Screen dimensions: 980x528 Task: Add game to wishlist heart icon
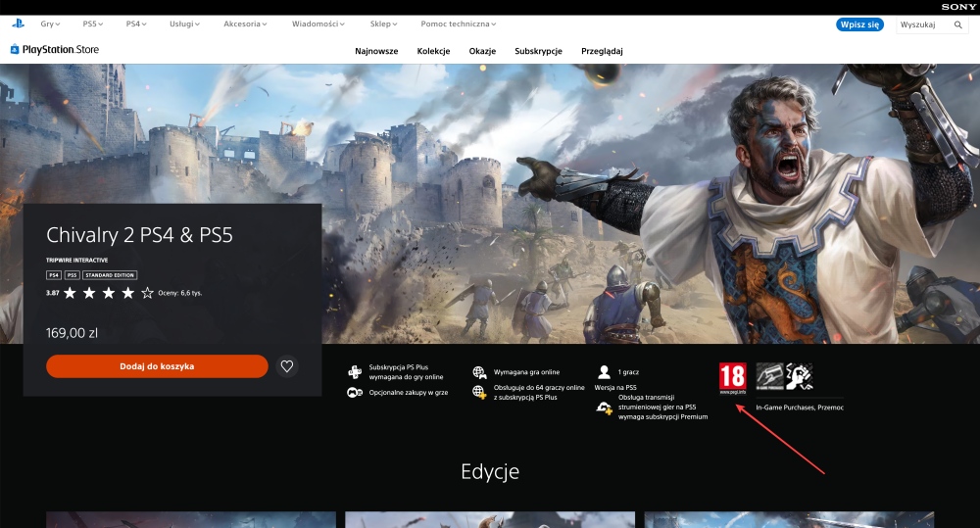tap(287, 366)
